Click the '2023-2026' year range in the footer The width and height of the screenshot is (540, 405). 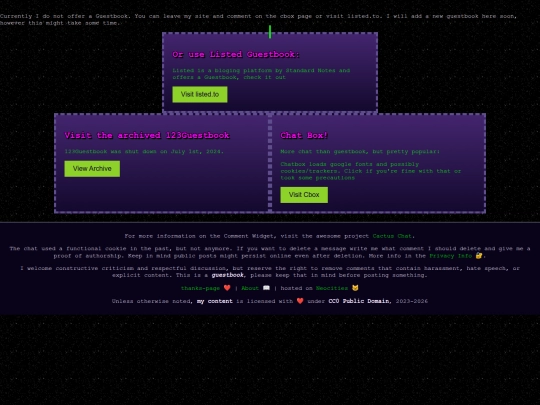[412, 301]
